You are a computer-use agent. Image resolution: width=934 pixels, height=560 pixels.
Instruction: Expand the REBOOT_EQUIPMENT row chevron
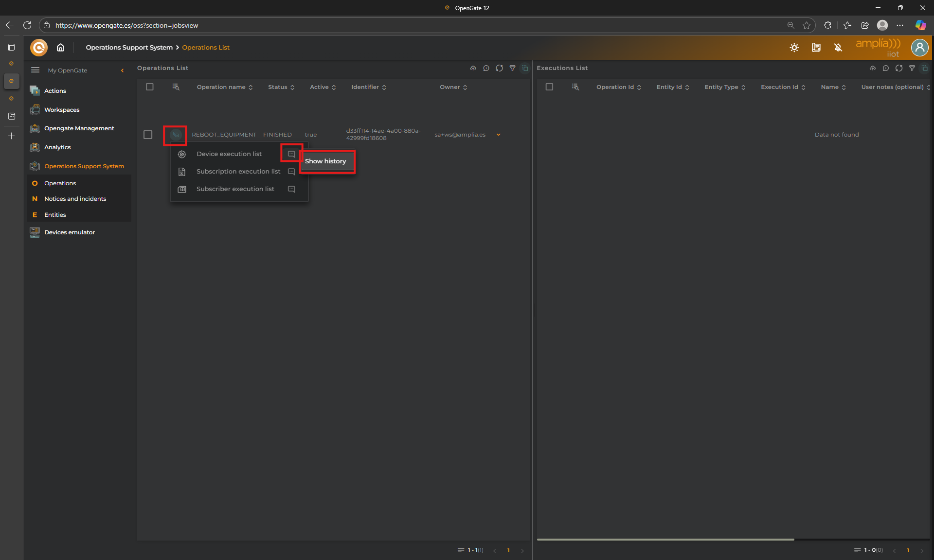[498, 135]
